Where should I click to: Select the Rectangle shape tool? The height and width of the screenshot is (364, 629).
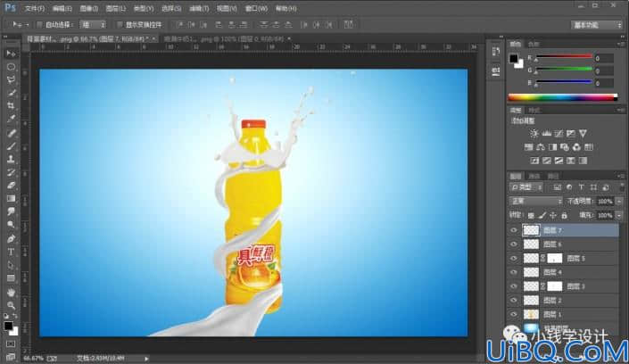click(x=11, y=278)
